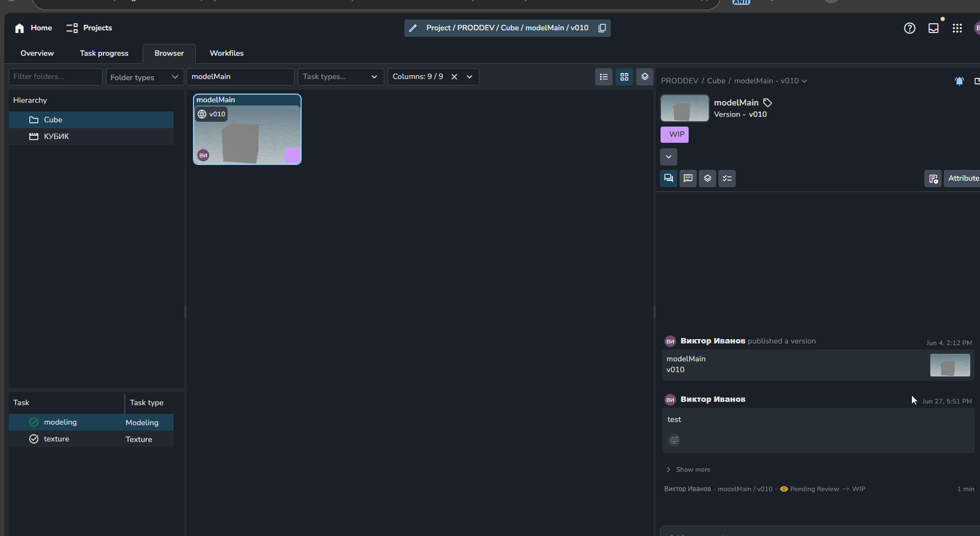Select the texture task row
Screen dimensions: 980x536
(91, 439)
